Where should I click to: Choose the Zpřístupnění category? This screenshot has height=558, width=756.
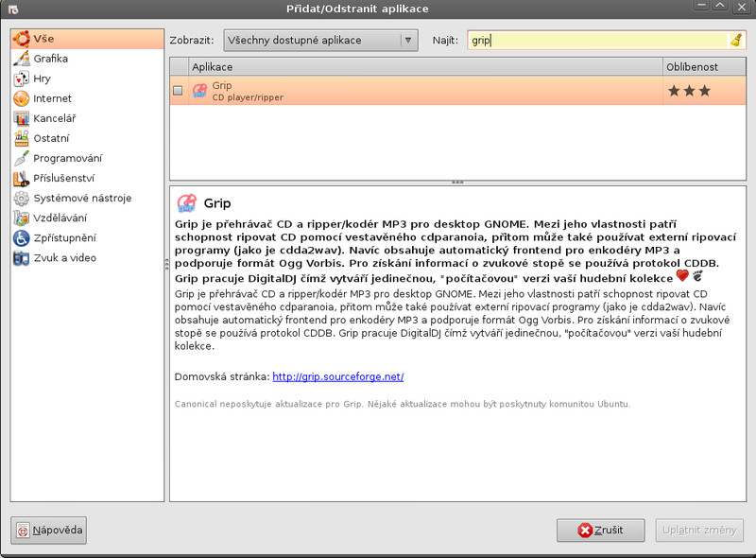[87, 238]
